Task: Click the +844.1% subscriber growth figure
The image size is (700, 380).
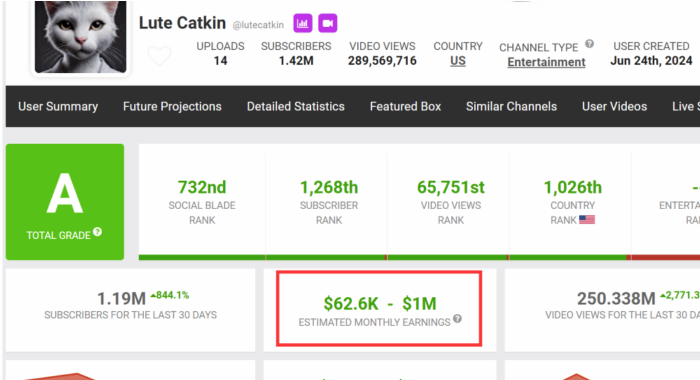Action: (x=170, y=295)
